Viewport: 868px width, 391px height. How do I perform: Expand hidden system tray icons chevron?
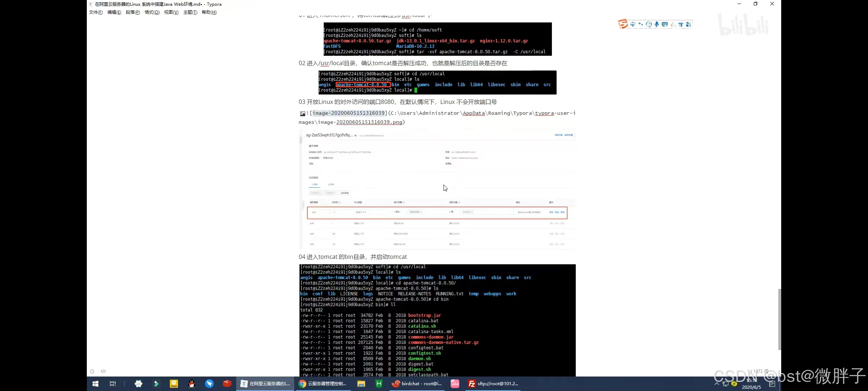(x=717, y=383)
